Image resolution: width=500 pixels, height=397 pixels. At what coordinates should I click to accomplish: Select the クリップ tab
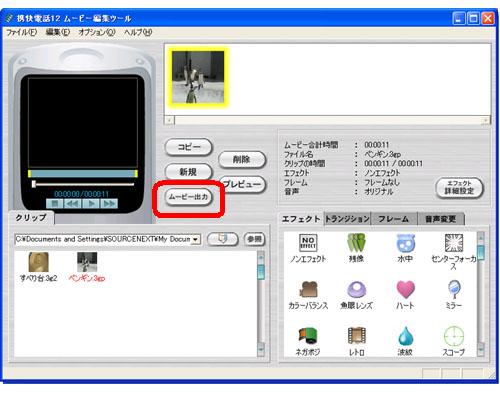[x=31, y=218]
